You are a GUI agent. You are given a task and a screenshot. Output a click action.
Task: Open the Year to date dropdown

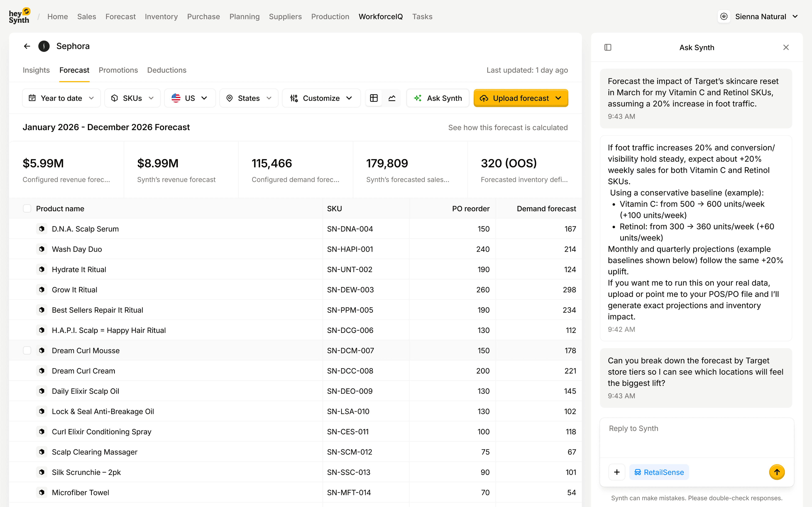click(61, 98)
